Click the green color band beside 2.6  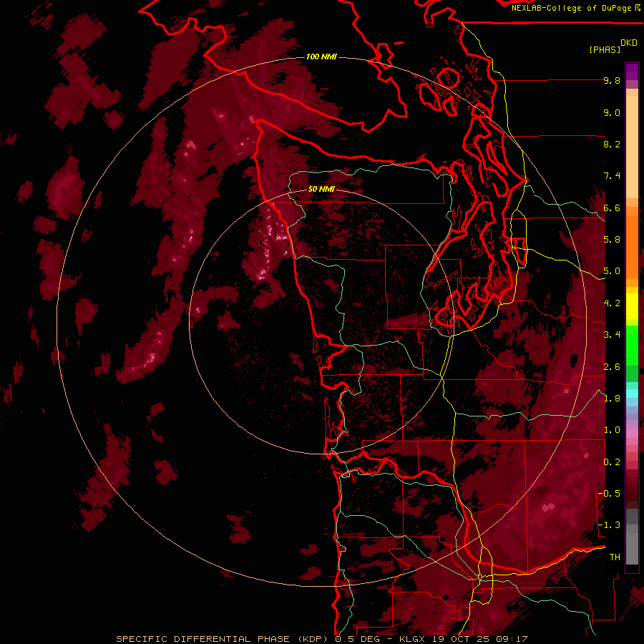(632, 373)
